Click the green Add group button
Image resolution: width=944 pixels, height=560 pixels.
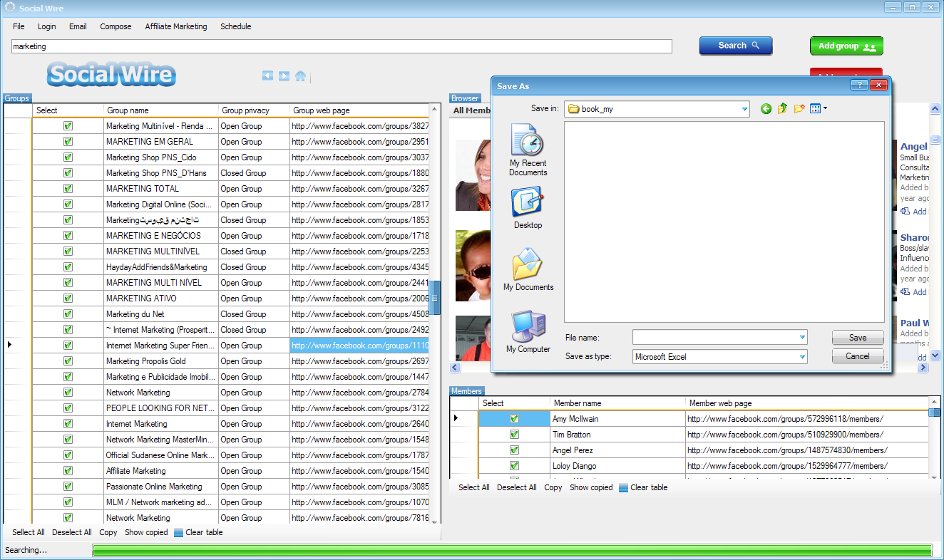846,46
